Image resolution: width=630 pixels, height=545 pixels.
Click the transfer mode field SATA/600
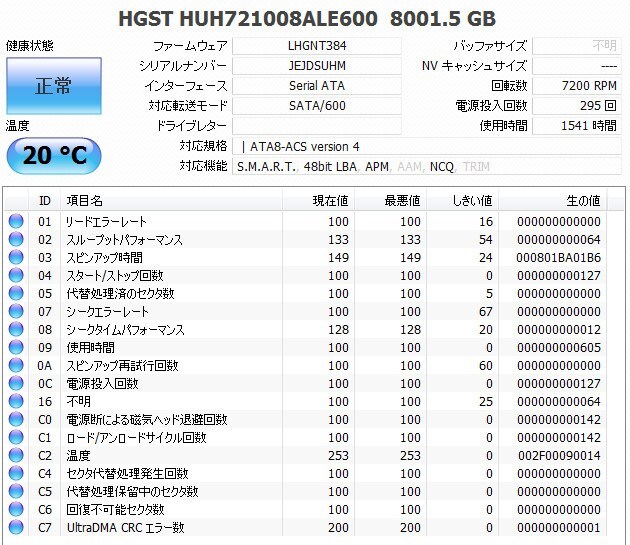[317, 106]
